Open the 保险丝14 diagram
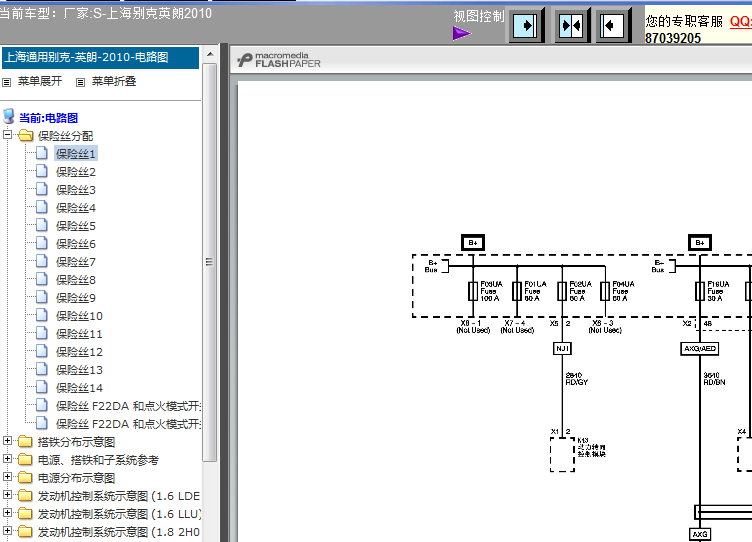 tap(79, 388)
